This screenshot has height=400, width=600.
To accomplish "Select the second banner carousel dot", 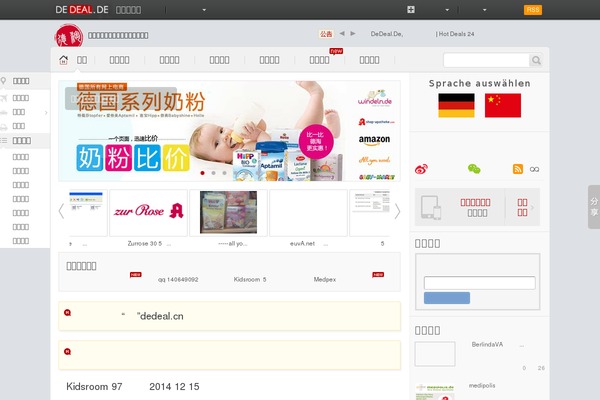I will [214, 173].
